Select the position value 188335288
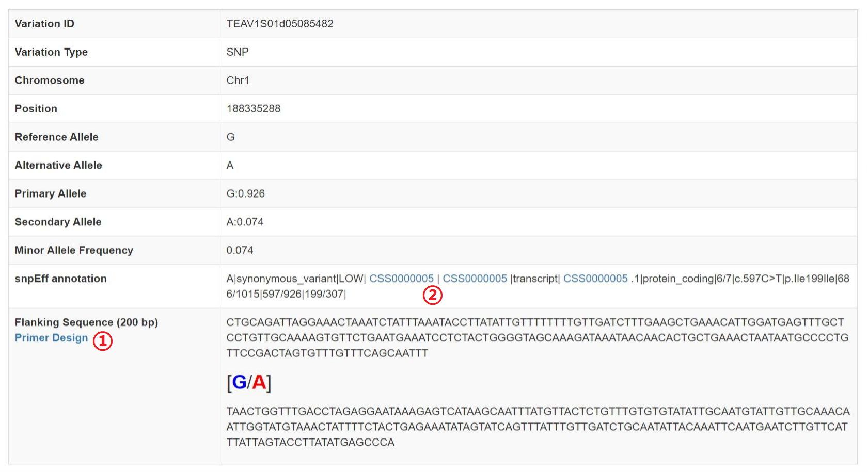868x472 pixels. click(254, 109)
